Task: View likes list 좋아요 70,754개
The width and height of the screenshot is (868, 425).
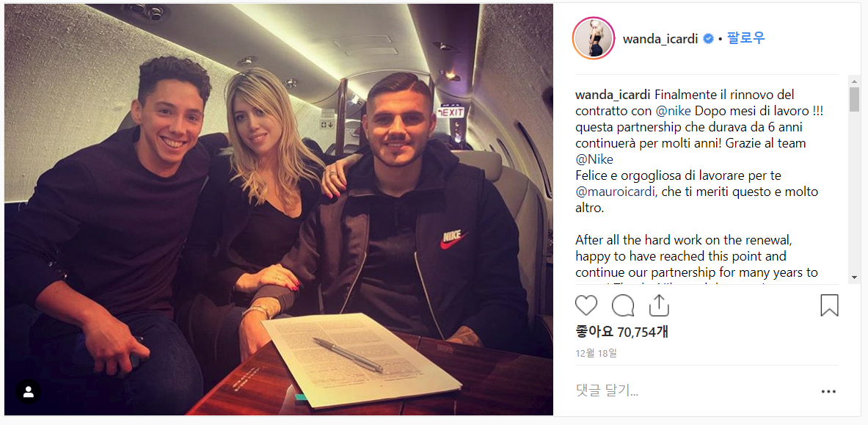Action: point(621,332)
